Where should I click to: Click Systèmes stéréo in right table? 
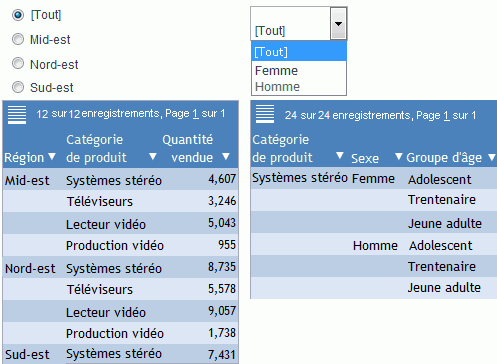pos(300,178)
